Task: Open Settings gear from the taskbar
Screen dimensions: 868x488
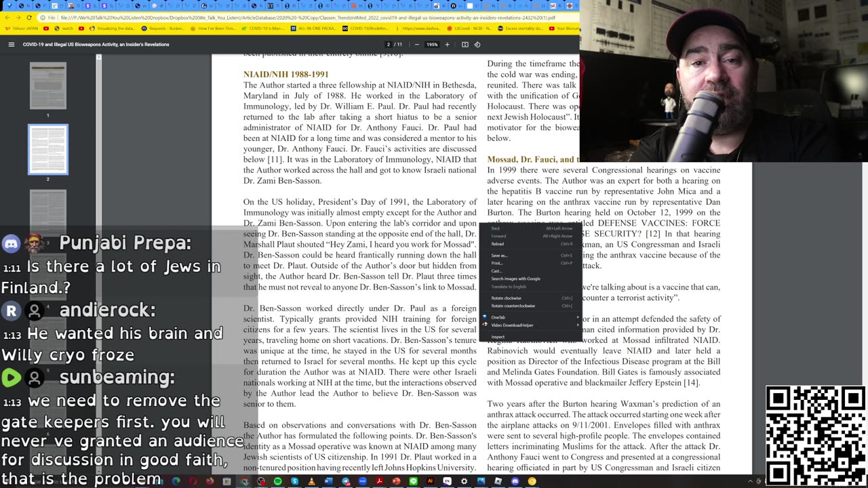Action: (x=465, y=481)
